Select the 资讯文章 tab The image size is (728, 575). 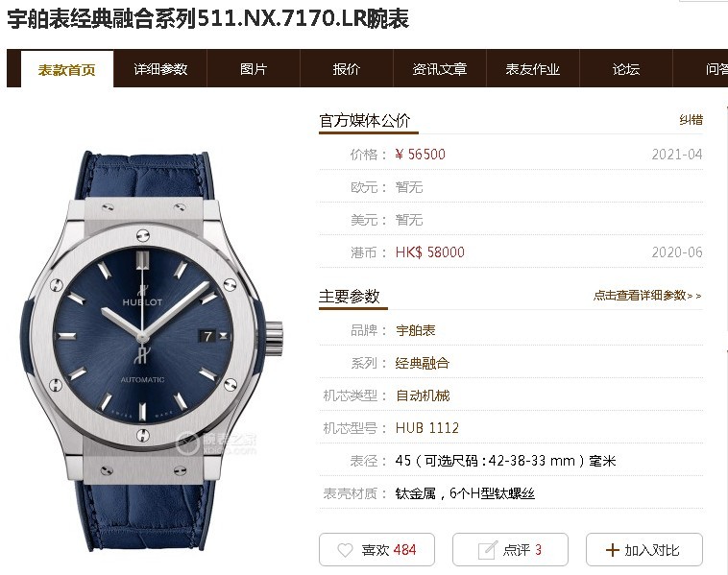(439, 69)
